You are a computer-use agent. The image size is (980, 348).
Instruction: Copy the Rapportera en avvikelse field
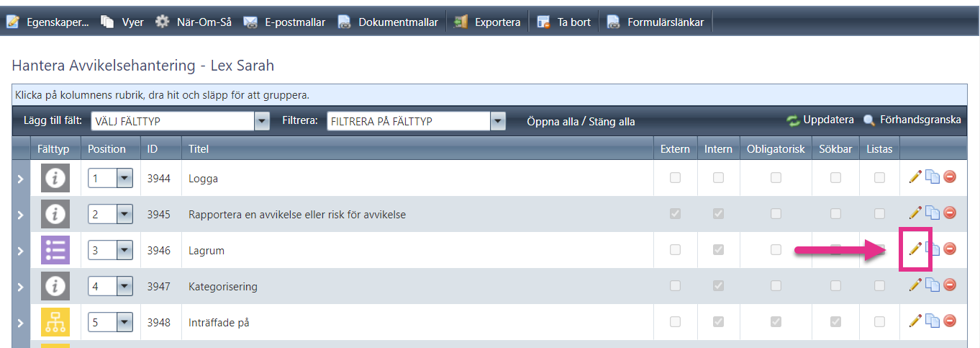(x=933, y=213)
